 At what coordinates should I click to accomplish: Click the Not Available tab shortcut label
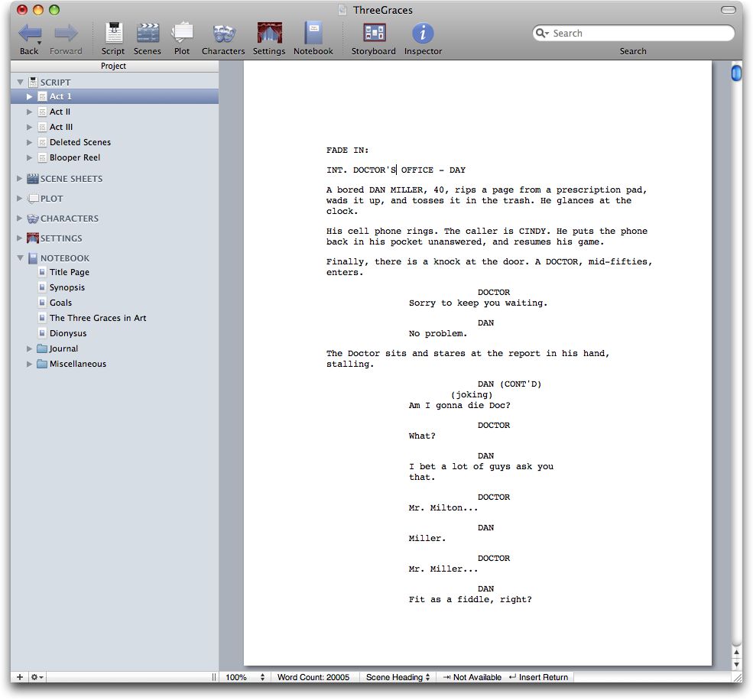pos(472,677)
